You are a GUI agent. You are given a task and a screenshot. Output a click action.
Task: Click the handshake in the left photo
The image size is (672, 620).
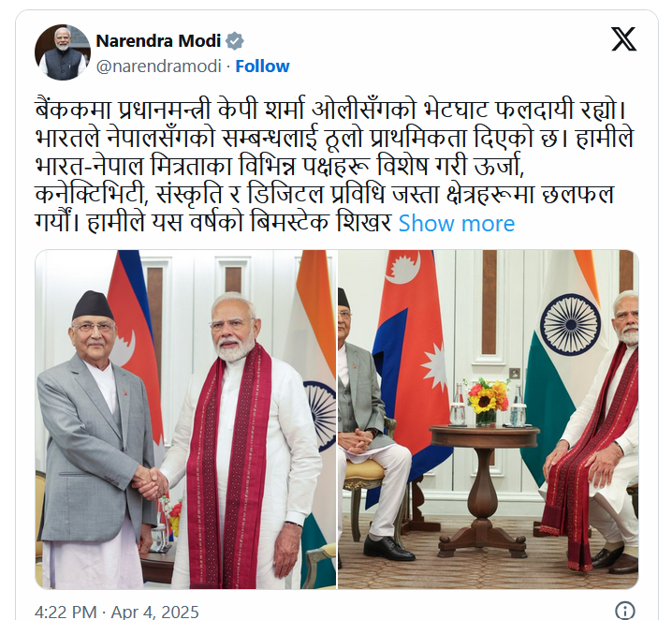click(x=151, y=482)
